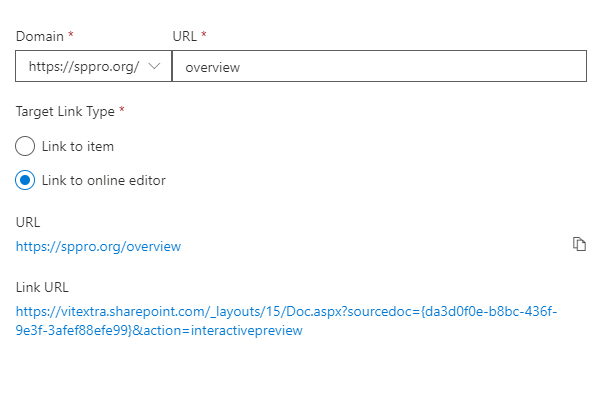Copy the short URL with clipboard icon
This screenshot has height=400, width=600.
point(579,244)
